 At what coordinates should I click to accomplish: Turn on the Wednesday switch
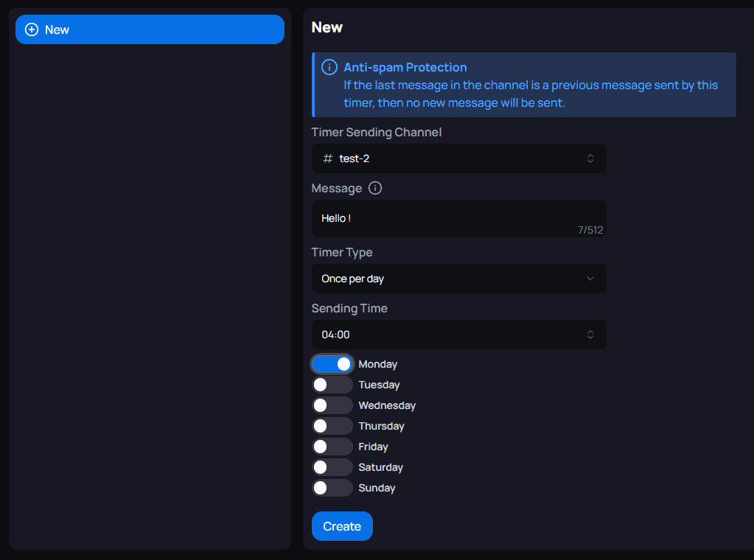[332, 405]
